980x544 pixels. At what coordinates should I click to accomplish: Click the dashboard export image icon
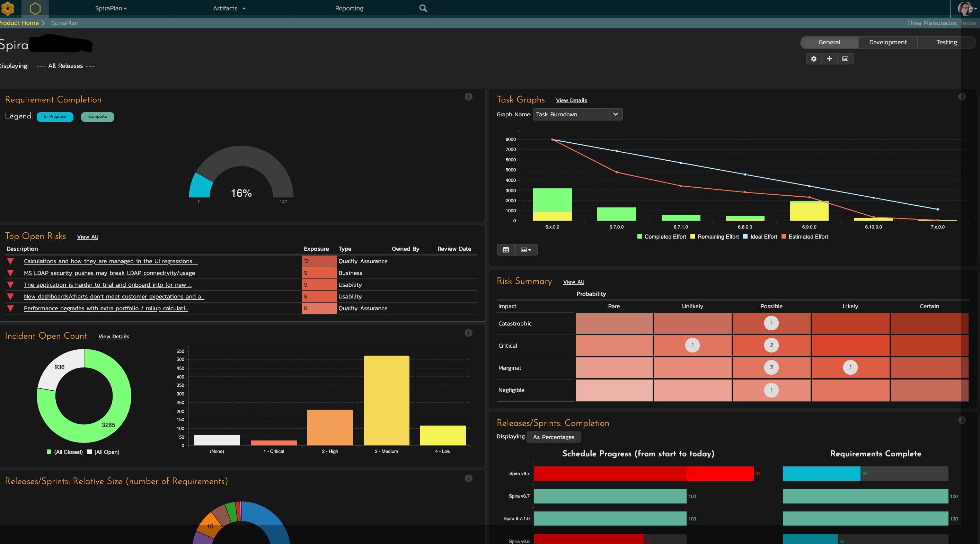(845, 59)
